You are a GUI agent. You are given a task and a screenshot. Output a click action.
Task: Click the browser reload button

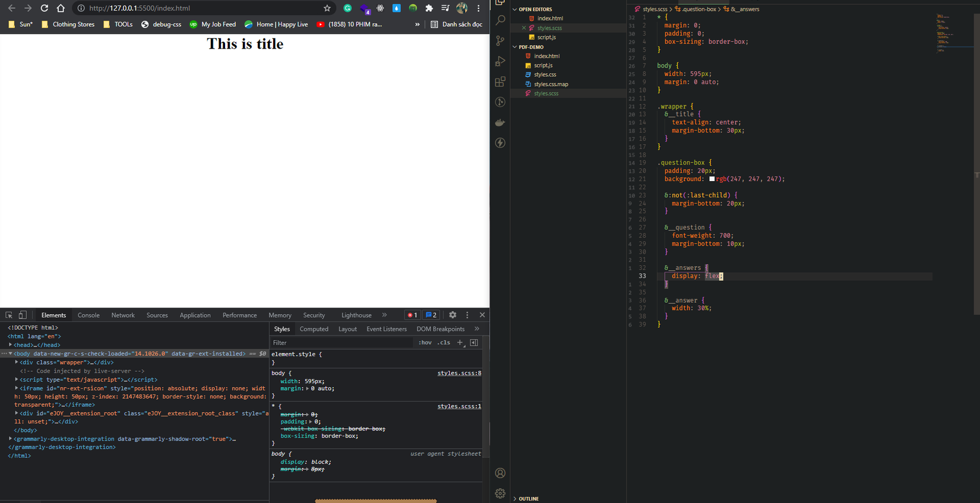coord(44,8)
